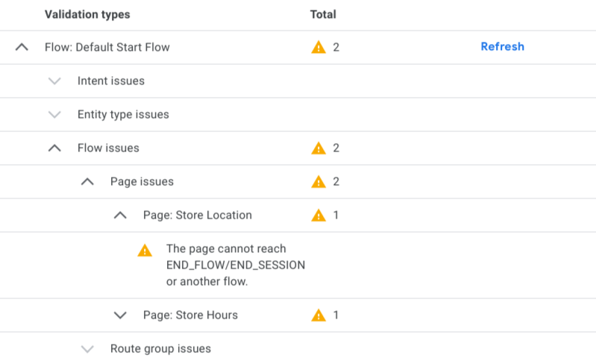The image size is (596, 364).
Task: Click warning icon next to END_FLOW message
Action: (x=145, y=251)
